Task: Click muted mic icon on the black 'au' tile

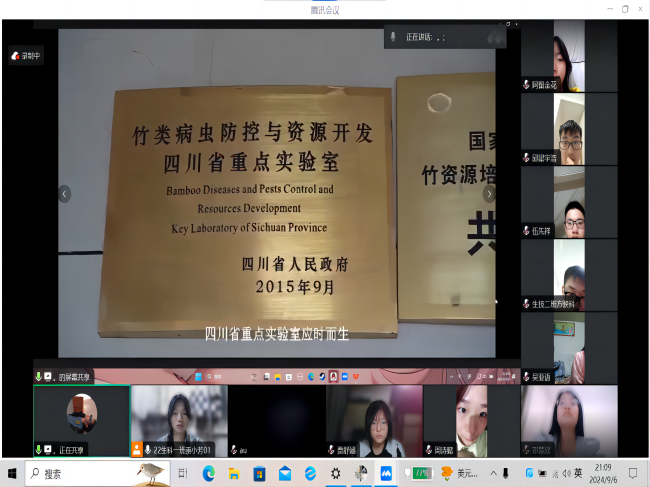Action: click(234, 449)
